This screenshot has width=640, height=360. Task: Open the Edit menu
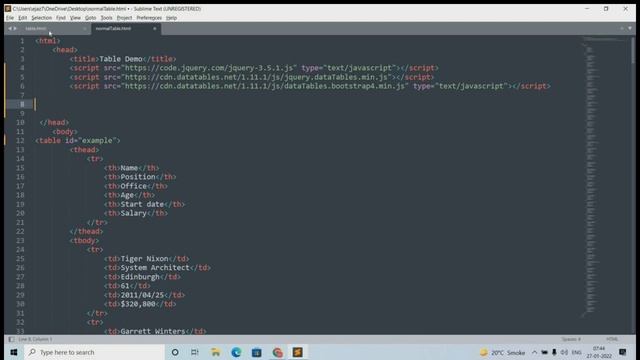click(x=22, y=18)
